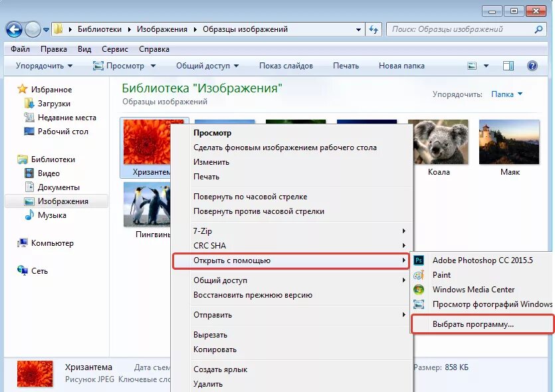Open the address bar history dropdown arrow
Screen dimensions: 555x392
[358, 30]
